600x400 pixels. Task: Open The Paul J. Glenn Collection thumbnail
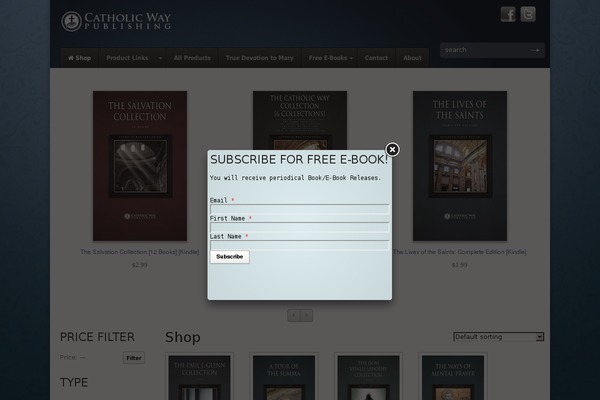199,378
